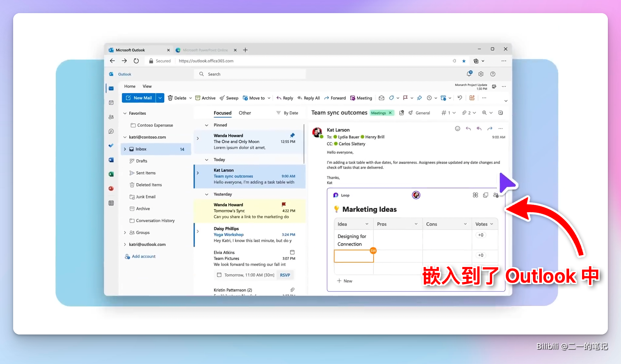Select the Other inbox tab
This screenshot has height=364, width=621.
tap(245, 113)
